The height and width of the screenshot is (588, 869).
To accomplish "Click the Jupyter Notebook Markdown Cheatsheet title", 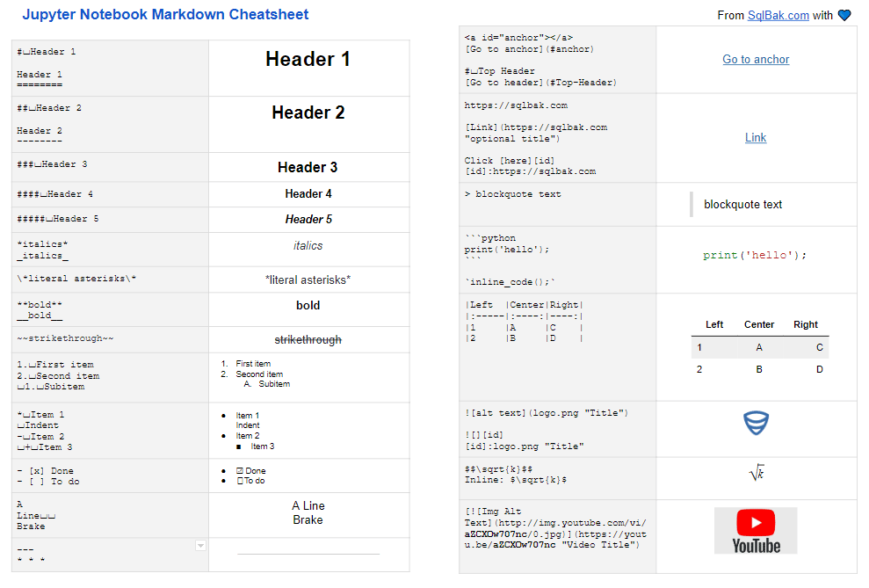I will [167, 14].
